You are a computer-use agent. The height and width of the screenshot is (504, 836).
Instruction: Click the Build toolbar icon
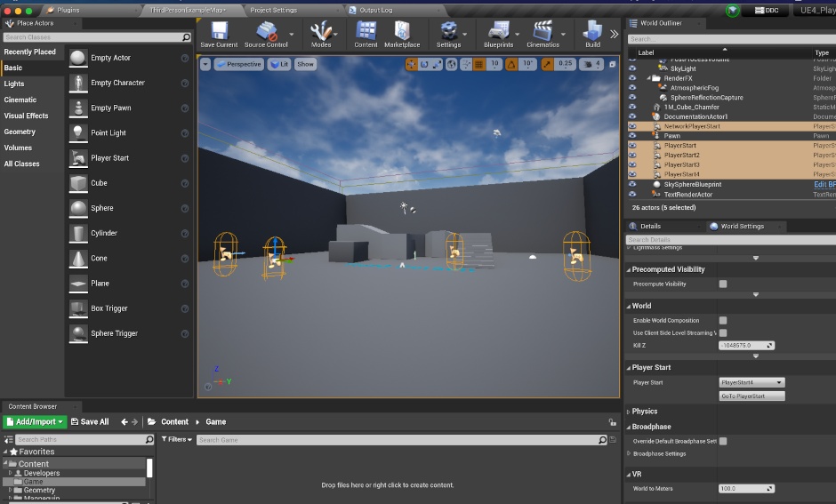(x=592, y=32)
